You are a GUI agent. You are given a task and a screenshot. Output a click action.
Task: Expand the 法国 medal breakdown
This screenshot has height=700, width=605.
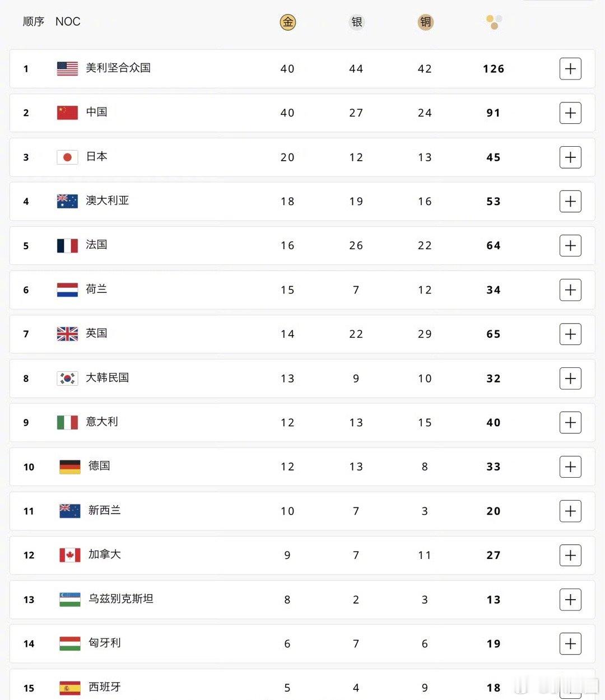[570, 246]
